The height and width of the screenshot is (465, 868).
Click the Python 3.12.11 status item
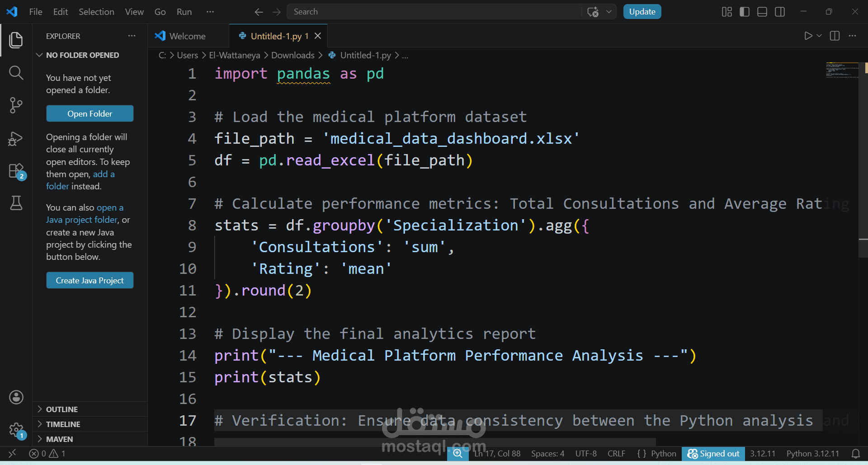812,453
